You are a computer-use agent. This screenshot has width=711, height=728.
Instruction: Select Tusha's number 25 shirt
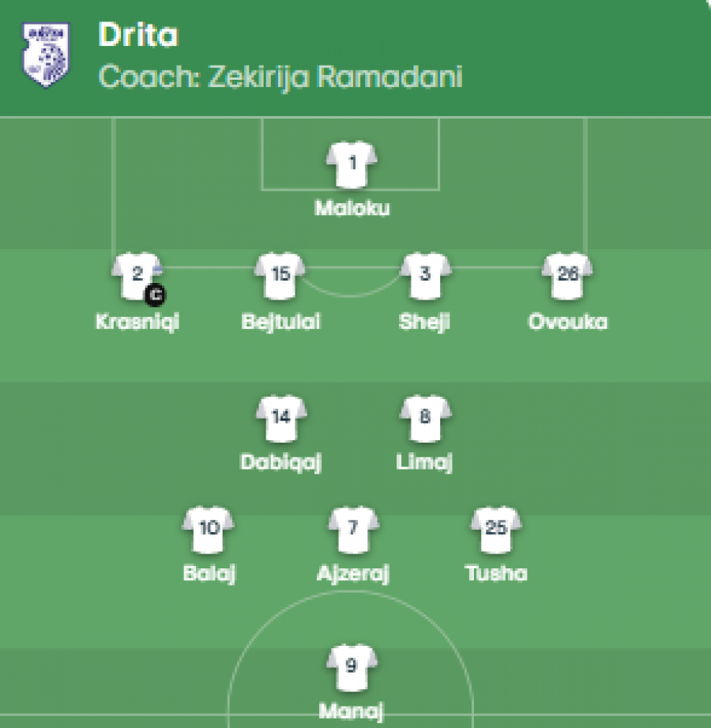pos(496,530)
